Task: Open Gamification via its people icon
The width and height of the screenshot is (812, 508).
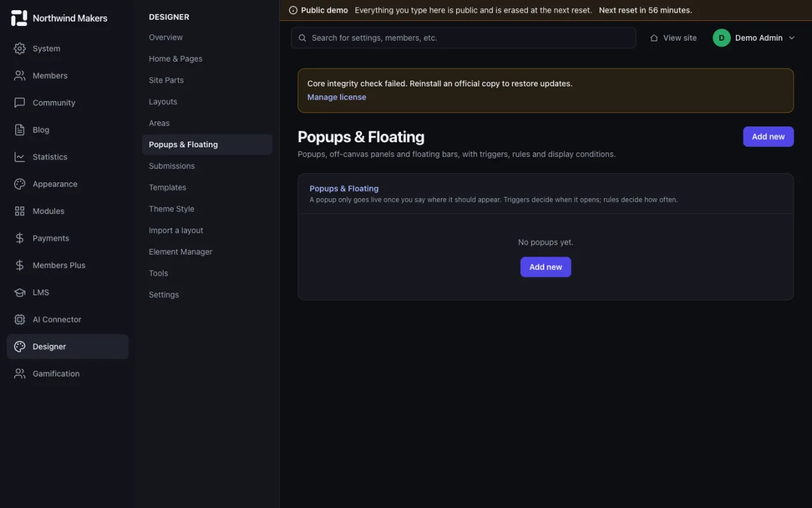Action: click(20, 373)
